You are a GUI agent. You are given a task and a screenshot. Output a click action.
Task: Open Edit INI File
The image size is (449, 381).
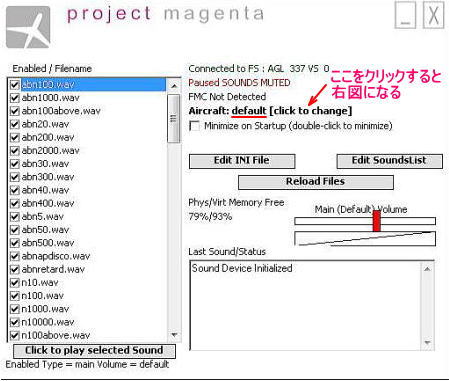[242, 161]
